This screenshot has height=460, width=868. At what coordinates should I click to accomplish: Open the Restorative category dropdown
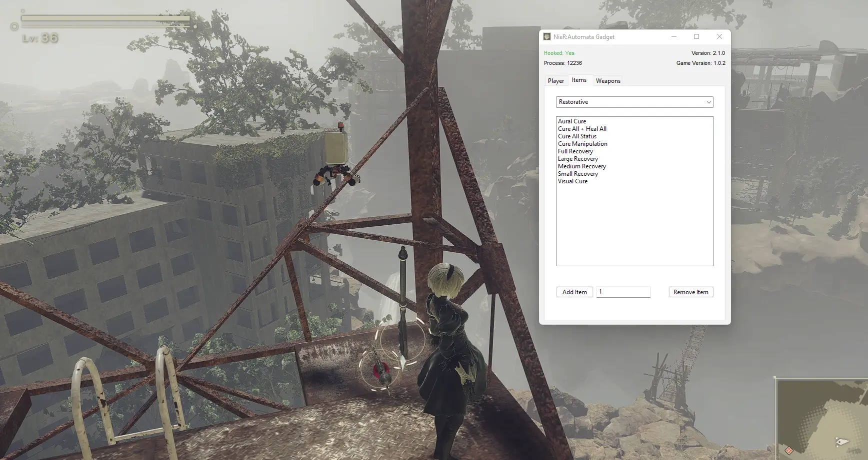pos(634,102)
